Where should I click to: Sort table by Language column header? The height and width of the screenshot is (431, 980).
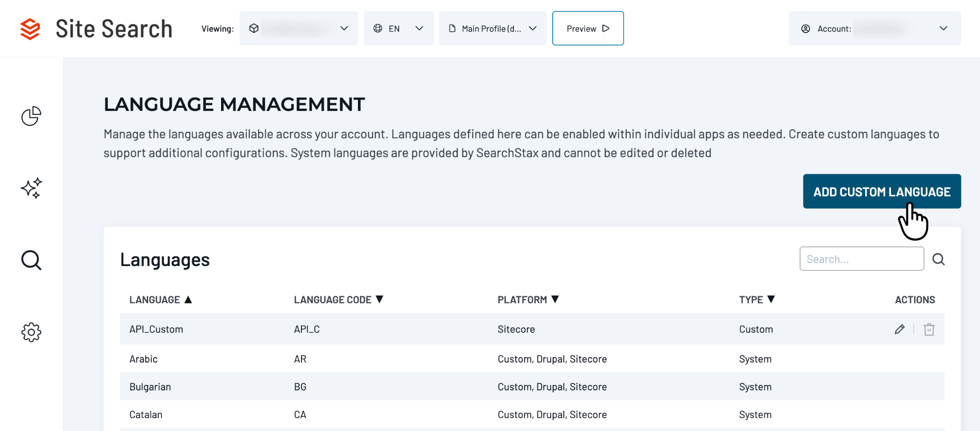[x=161, y=300]
